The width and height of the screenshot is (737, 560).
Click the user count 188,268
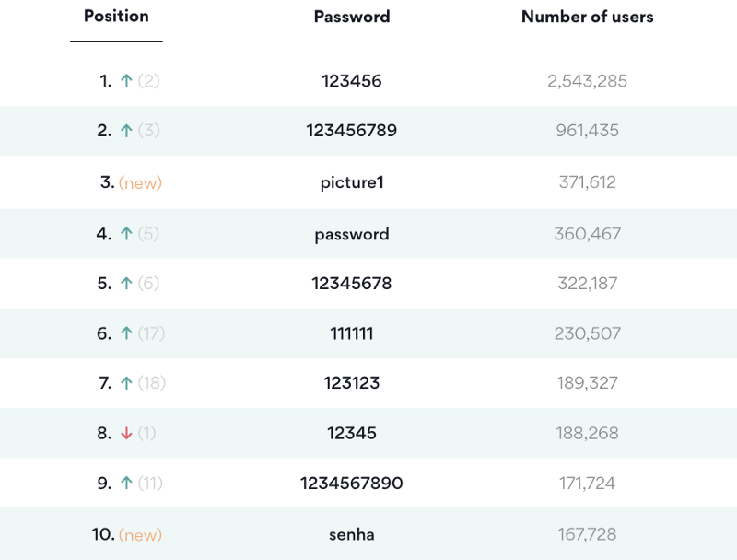coord(587,433)
